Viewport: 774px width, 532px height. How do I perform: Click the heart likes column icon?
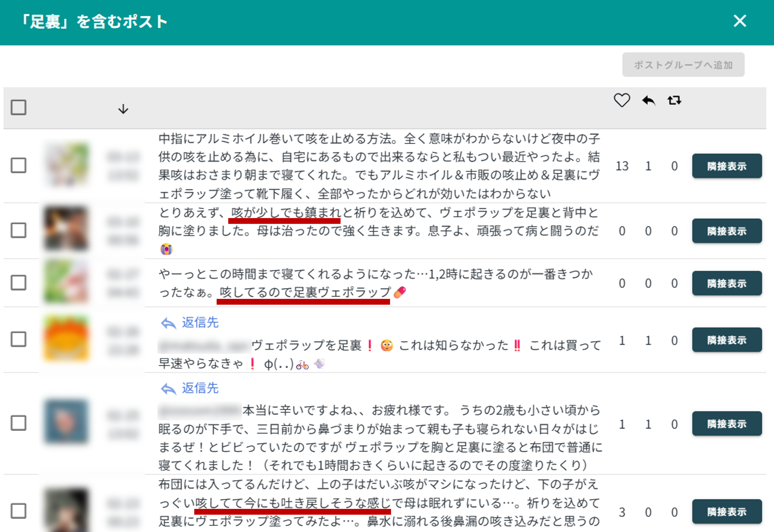[x=622, y=100]
